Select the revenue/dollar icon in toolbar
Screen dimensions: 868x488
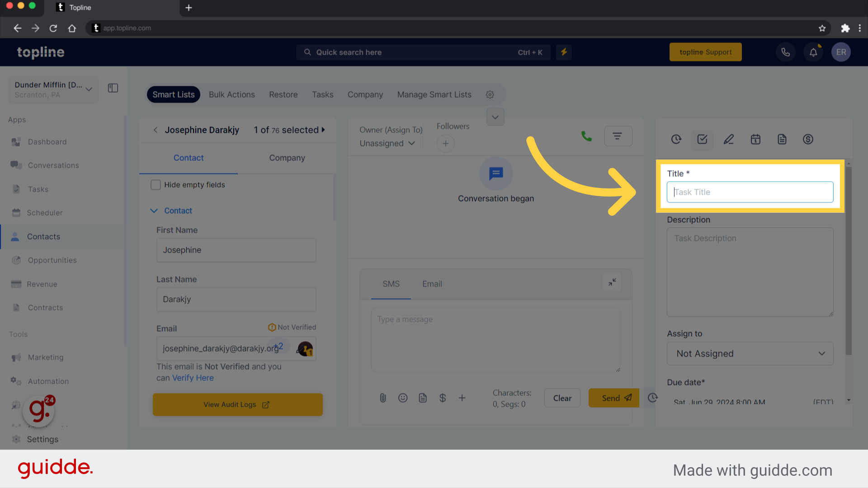click(808, 139)
